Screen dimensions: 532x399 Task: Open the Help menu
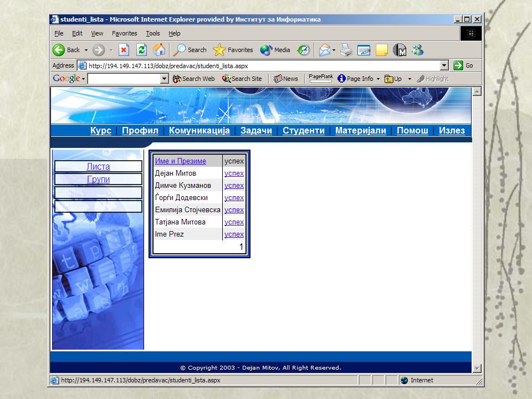tap(175, 33)
